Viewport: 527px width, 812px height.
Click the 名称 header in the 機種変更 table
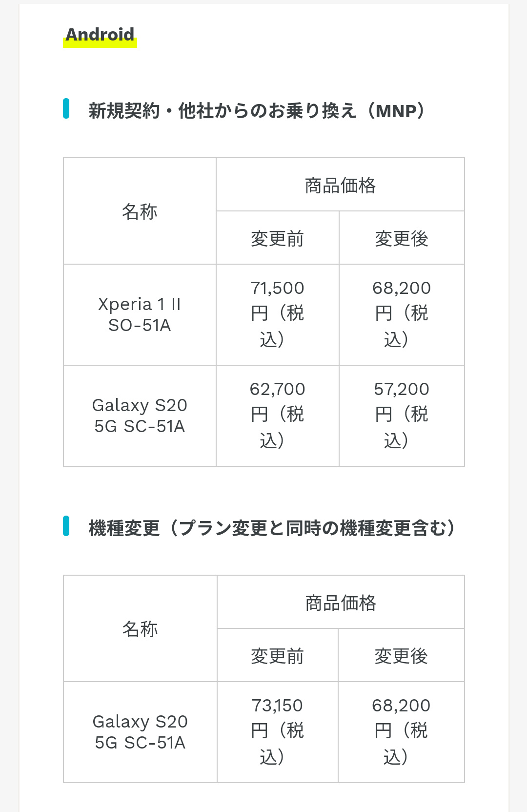pyautogui.click(x=140, y=629)
